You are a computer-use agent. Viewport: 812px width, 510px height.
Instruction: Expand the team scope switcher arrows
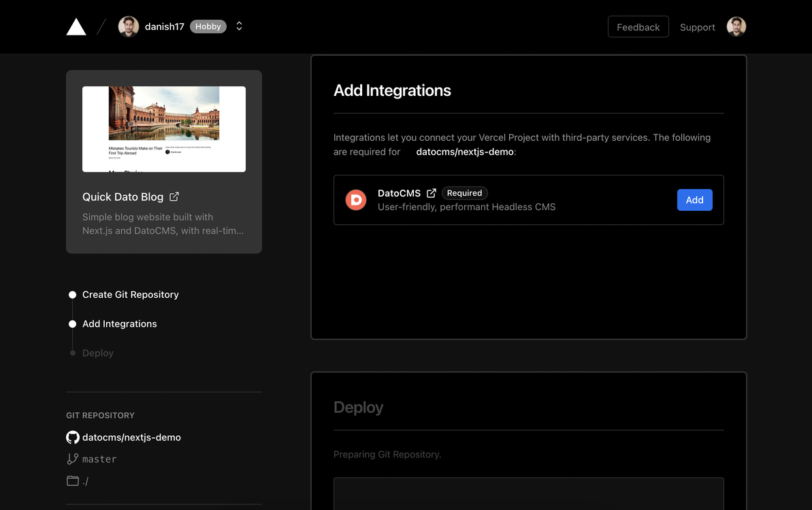pyautogui.click(x=240, y=27)
